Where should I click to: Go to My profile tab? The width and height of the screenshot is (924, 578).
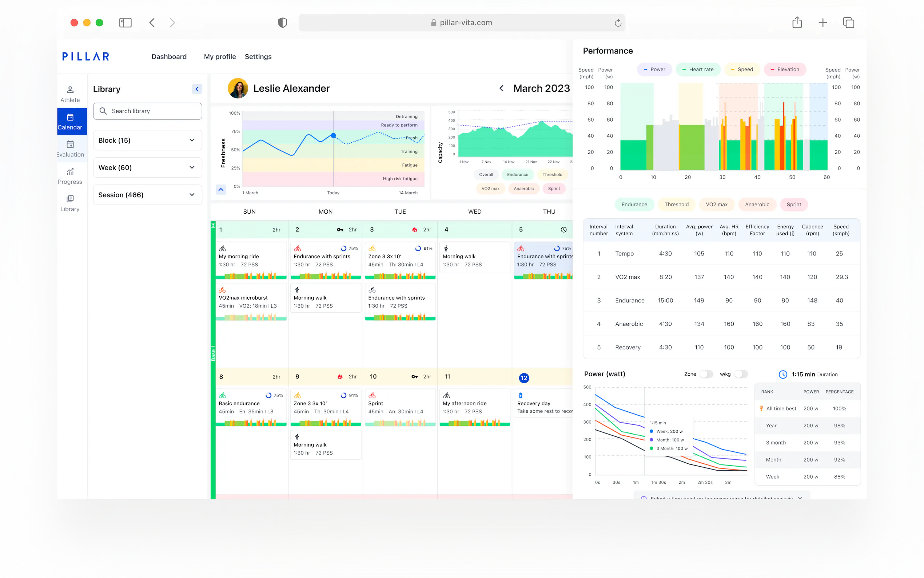click(x=220, y=56)
